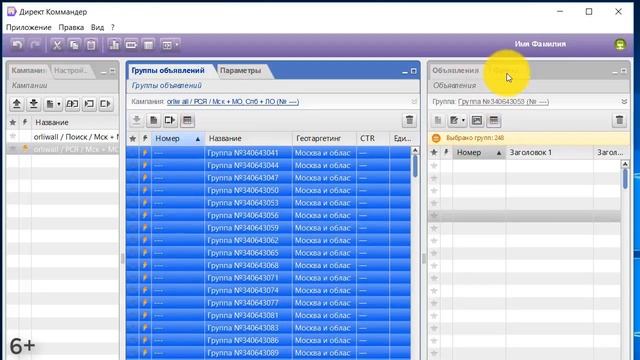Delete selected groups with trash icon
The width and height of the screenshot is (640, 360).
click(409, 120)
